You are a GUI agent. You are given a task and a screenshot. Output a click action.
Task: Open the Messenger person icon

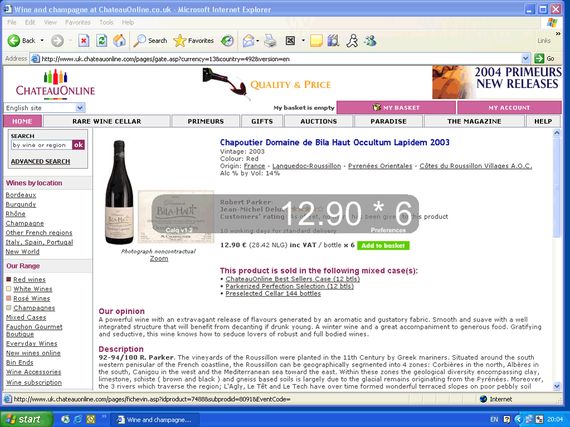[352, 41]
